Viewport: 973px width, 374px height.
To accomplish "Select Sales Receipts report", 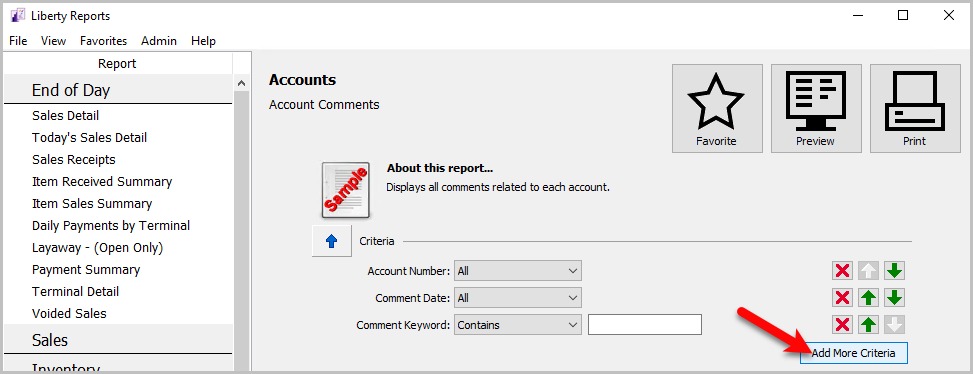I will 74,159.
